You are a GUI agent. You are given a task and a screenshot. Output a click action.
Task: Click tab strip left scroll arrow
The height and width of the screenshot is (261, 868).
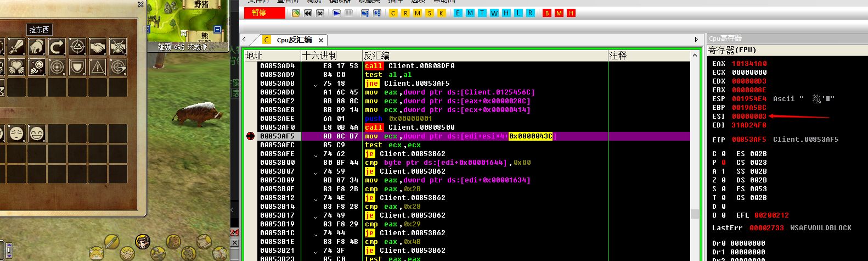tap(244, 40)
